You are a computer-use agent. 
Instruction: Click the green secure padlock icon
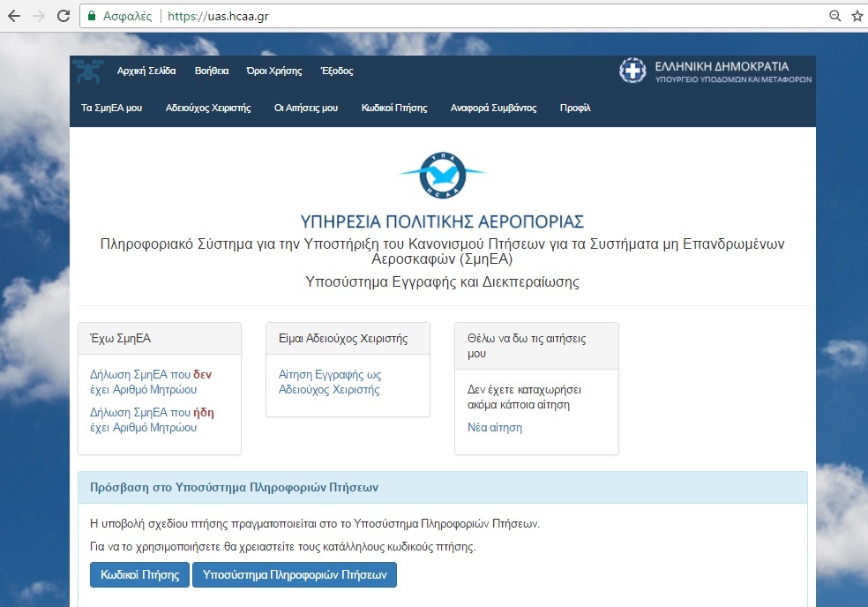point(91,16)
